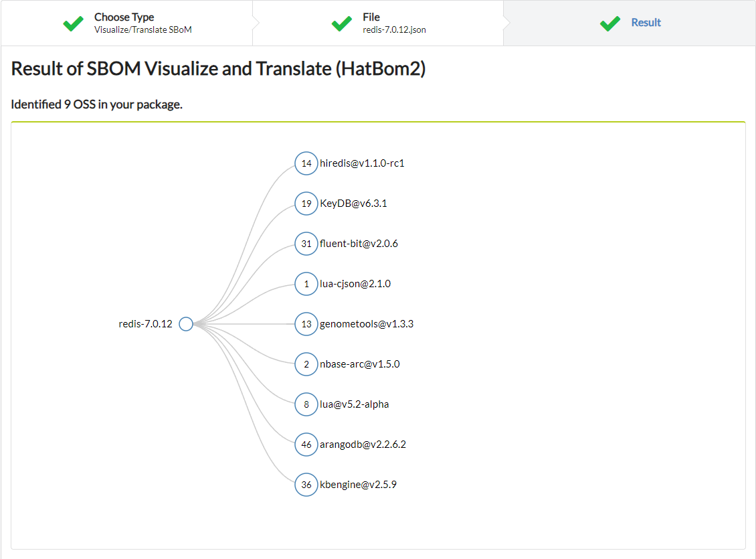Select the arangodb node circle showing 46
The width and height of the screenshot is (756, 559).
click(x=306, y=445)
